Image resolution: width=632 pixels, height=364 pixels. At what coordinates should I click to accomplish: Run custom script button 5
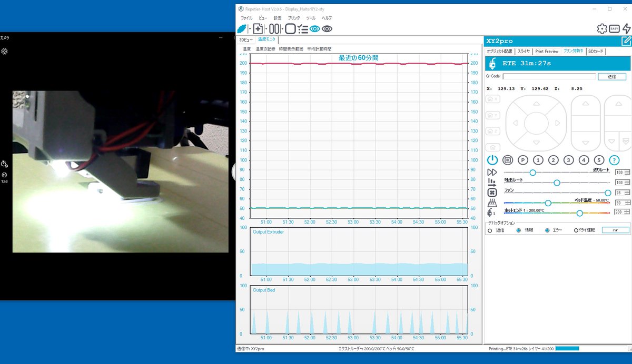(599, 160)
